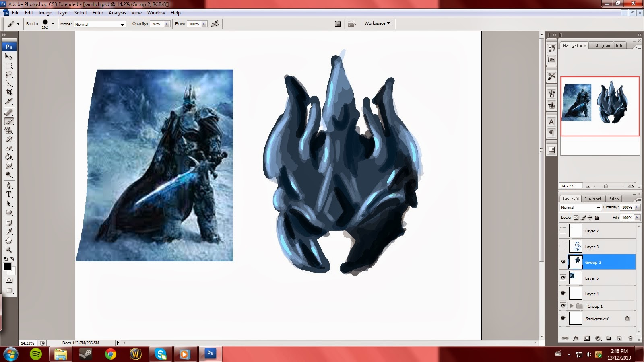
Task: Hide the Background layer
Action: [563, 318]
